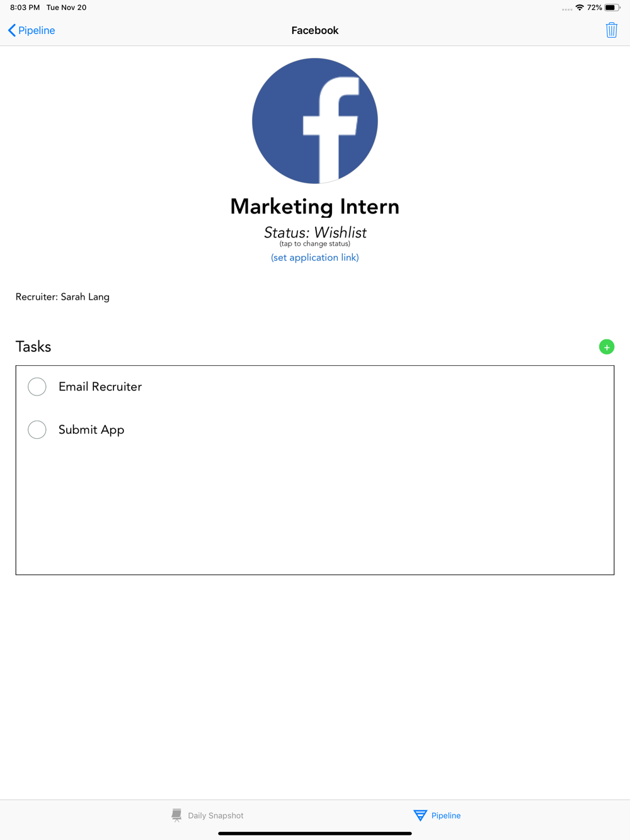Open the Daily Snapshot easel icon
The image size is (630, 840).
(176, 815)
